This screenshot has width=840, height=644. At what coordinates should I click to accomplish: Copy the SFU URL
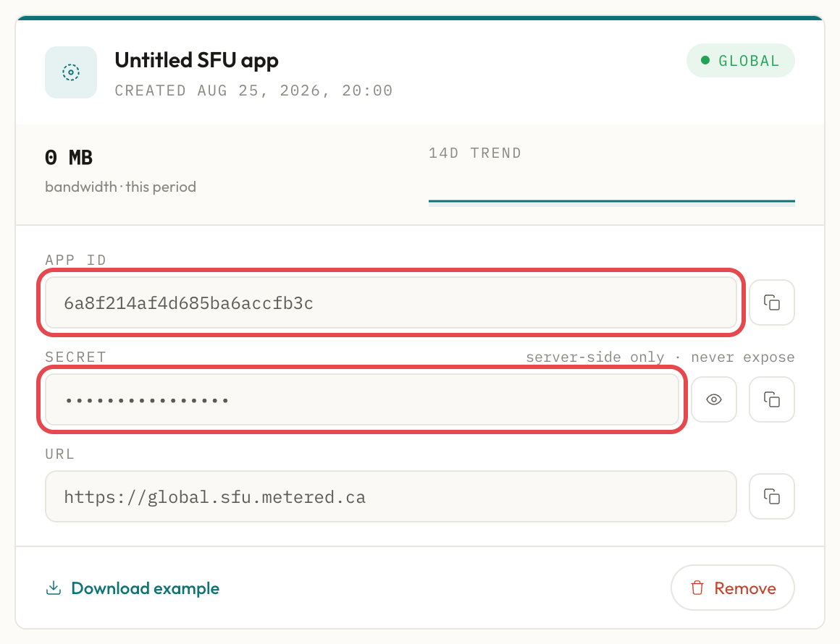click(771, 496)
